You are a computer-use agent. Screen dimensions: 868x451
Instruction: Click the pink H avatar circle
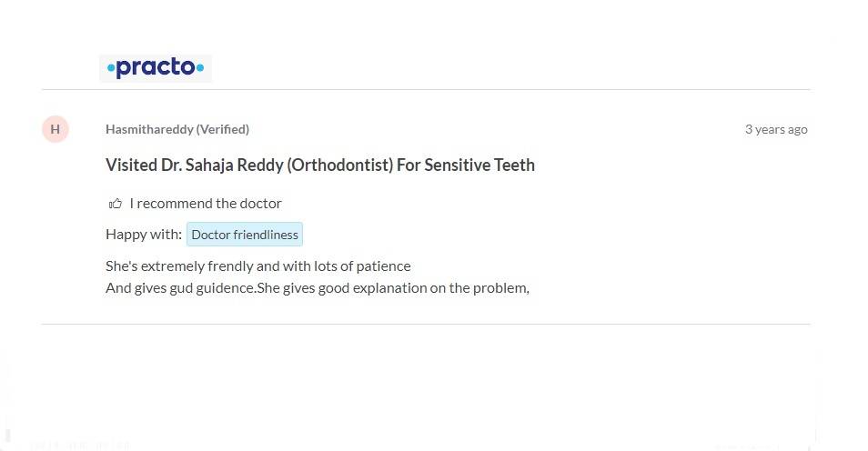(x=56, y=129)
